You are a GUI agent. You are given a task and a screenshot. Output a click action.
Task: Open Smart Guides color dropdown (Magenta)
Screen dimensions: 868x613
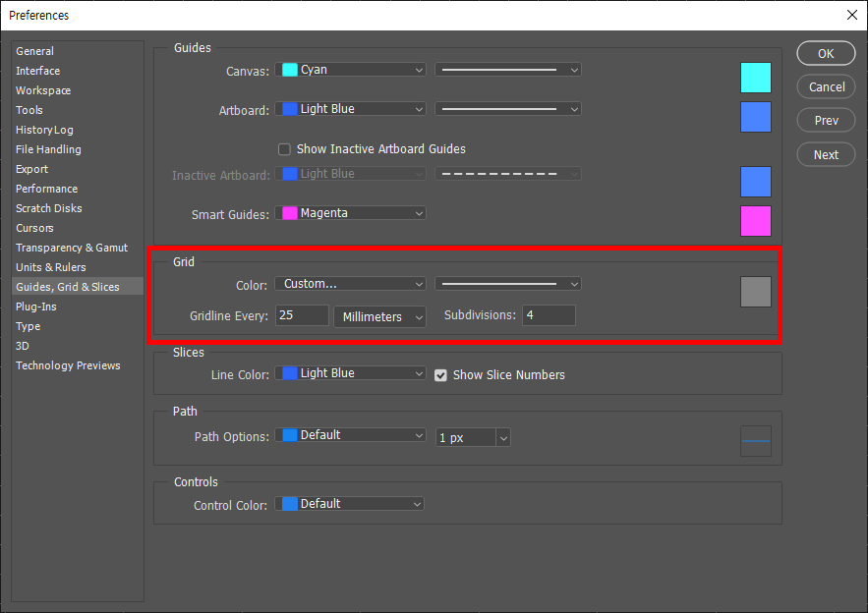pyautogui.click(x=350, y=213)
